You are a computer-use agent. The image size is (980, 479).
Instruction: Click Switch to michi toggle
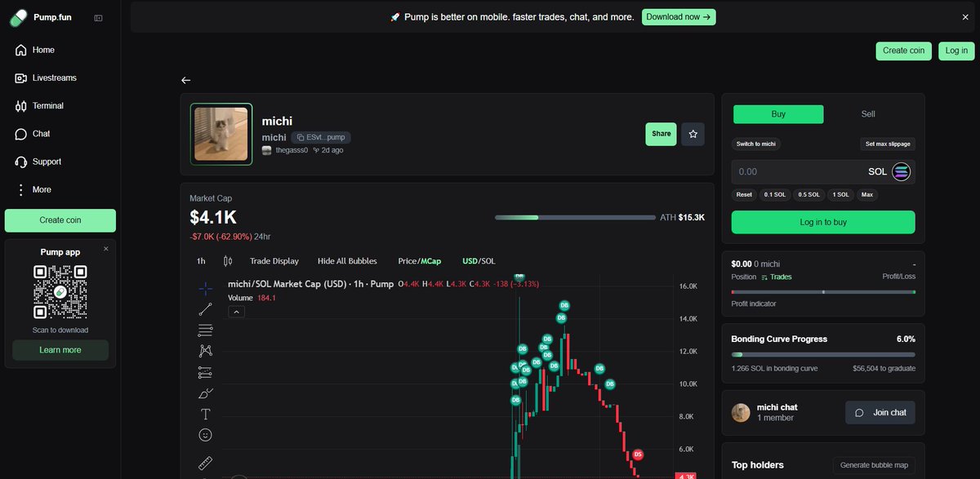[755, 144]
